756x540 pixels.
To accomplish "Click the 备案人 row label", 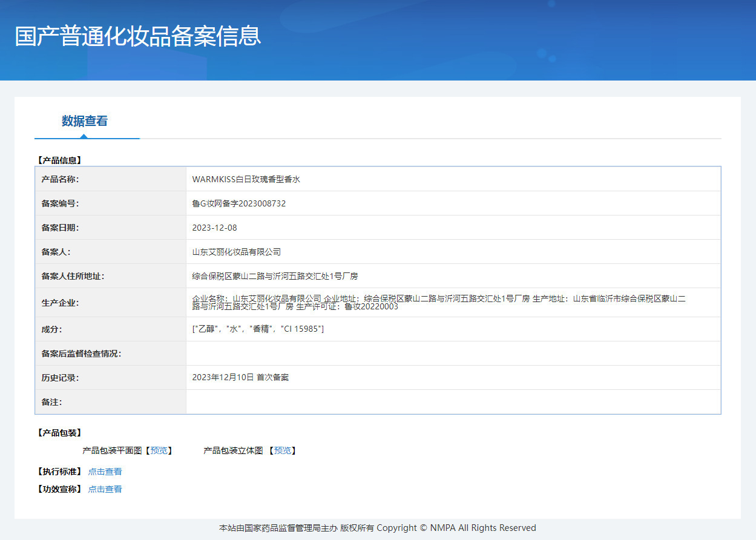I will 56,252.
